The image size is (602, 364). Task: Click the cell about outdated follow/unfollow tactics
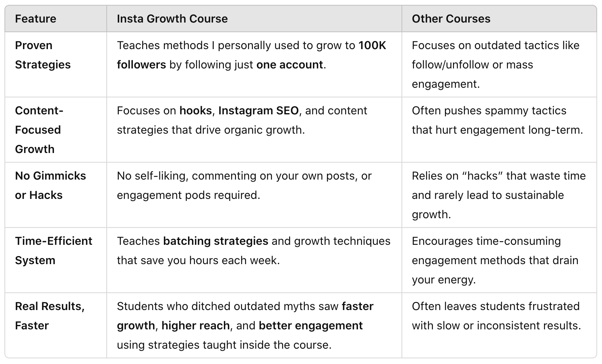coord(499,64)
